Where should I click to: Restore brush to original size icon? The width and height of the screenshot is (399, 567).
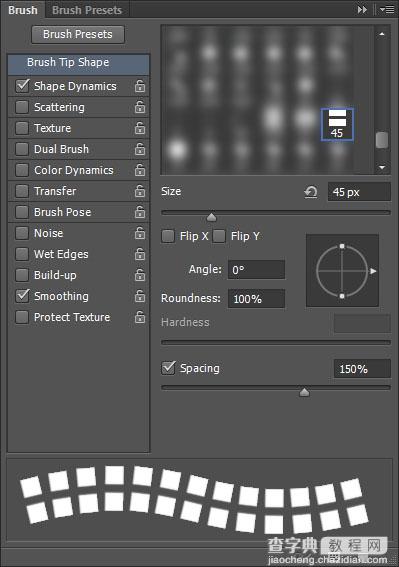pyautogui.click(x=311, y=192)
